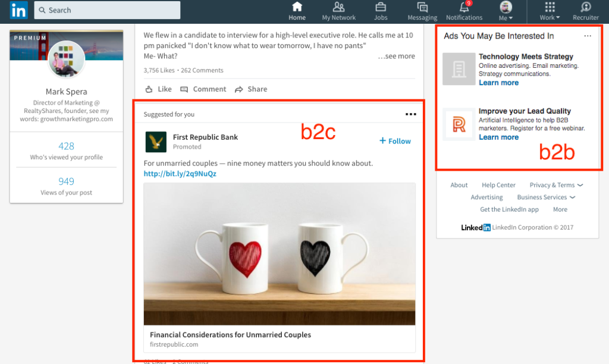Like the candidate interview post
This screenshot has height=364, width=609.
pos(158,89)
